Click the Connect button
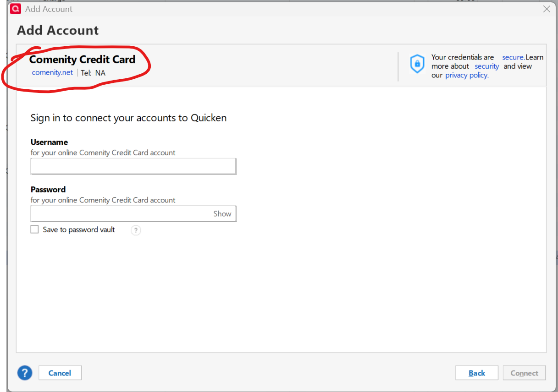 [x=524, y=373]
